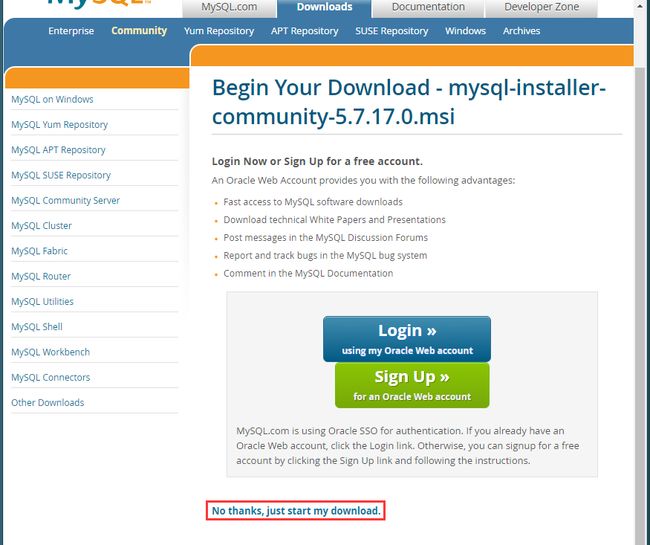Open the MySQL Utilities sidebar link
The width and height of the screenshot is (650, 545).
pyautogui.click(x=42, y=302)
